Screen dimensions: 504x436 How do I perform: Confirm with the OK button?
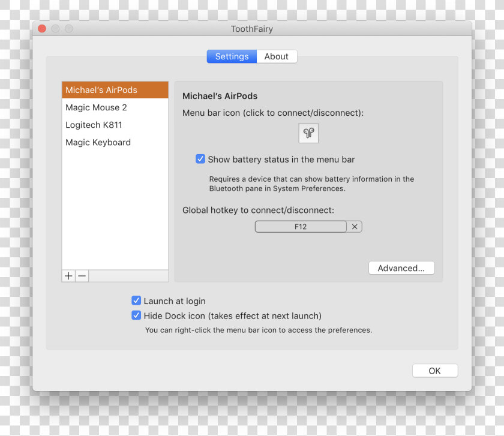pyautogui.click(x=435, y=371)
